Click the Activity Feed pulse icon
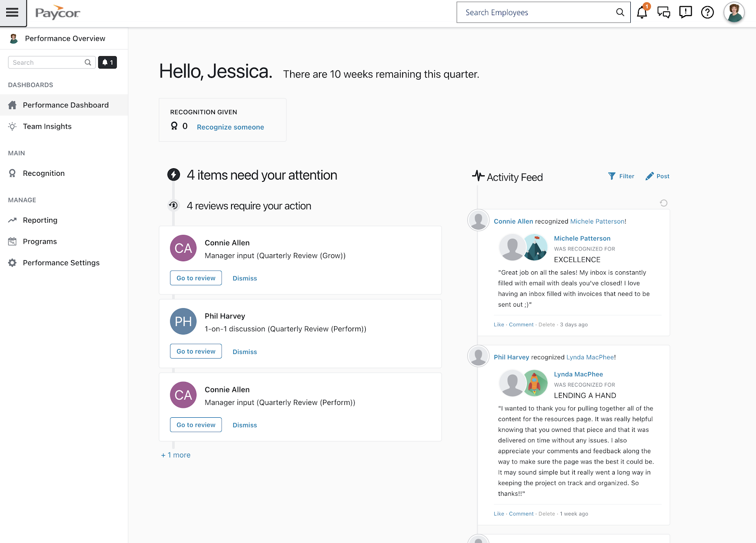The image size is (756, 543). [478, 176]
